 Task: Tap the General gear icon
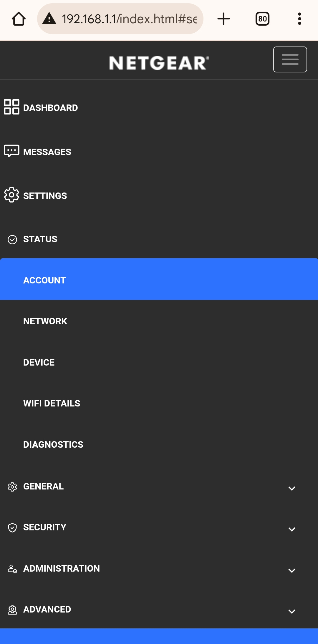[12, 487]
